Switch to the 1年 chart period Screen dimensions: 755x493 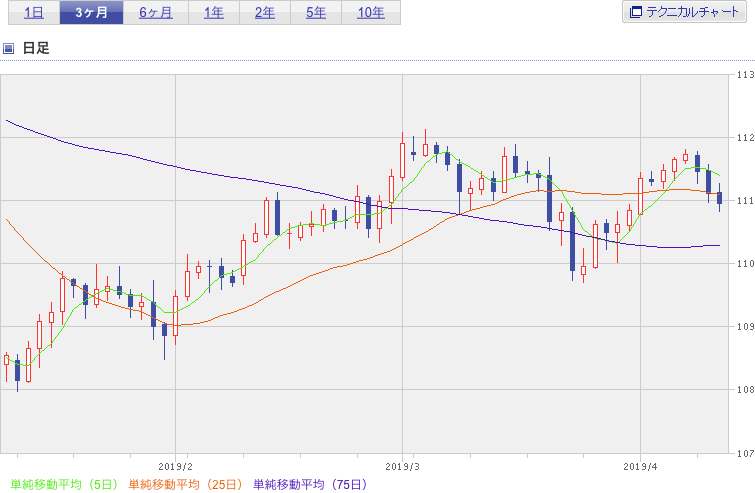point(214,13)
